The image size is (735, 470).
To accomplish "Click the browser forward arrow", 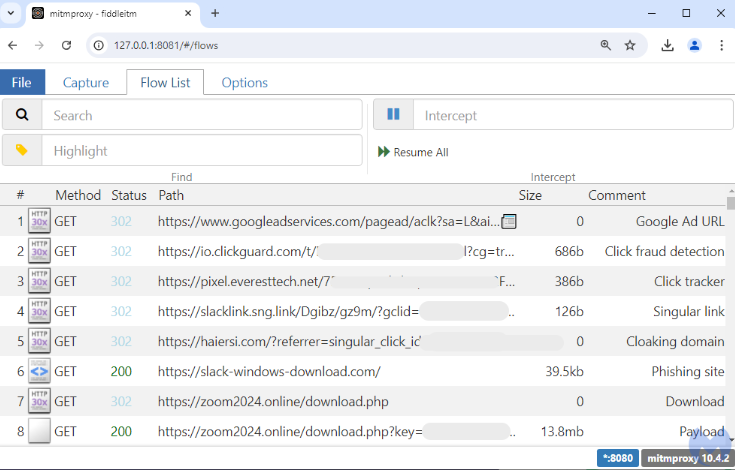I will tap(39, 45).
